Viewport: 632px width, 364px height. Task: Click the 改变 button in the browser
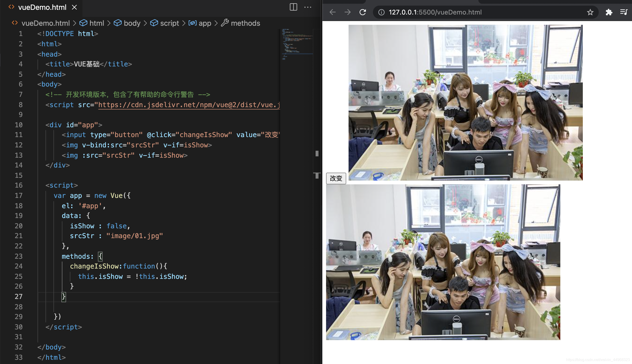[336, 178]
